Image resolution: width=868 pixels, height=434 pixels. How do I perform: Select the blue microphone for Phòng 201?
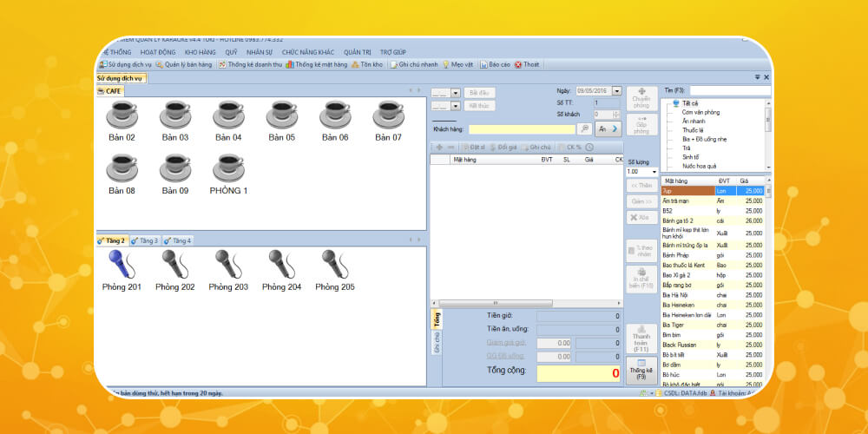coord(122,264)
